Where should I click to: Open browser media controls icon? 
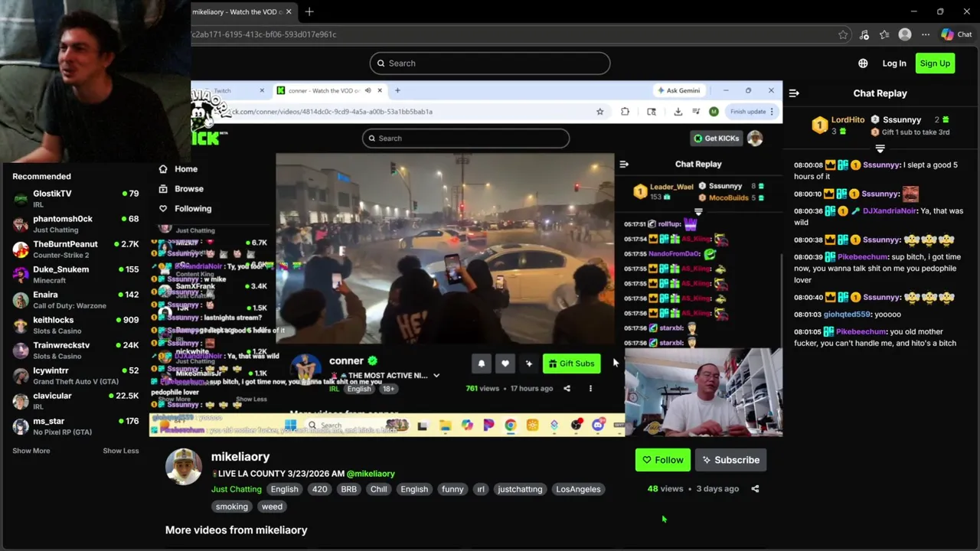coord(864,34)
